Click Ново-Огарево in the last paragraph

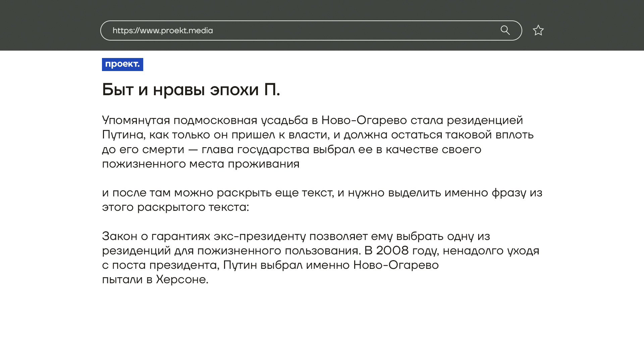click(396, 265)
